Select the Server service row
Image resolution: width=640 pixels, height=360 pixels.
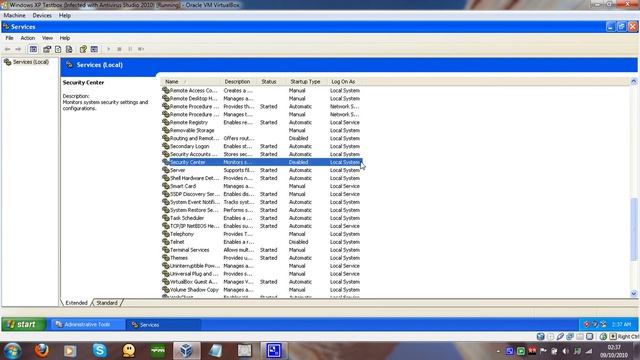(x=261, y=170)
